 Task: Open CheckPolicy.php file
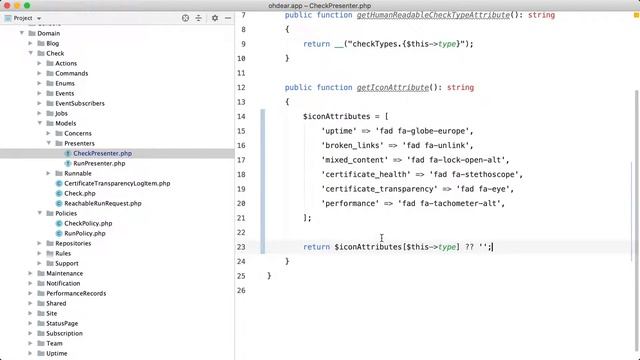(88, 223)
